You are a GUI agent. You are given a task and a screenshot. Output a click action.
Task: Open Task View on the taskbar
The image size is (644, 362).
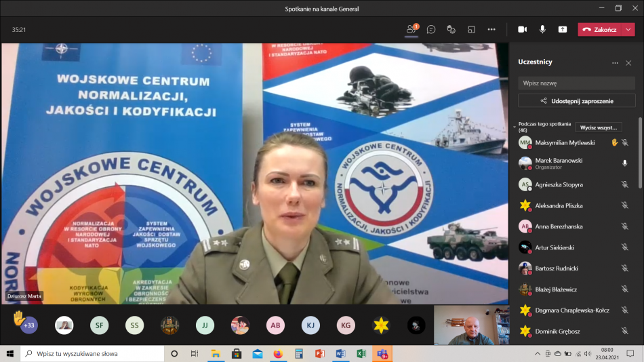(195, 353)
